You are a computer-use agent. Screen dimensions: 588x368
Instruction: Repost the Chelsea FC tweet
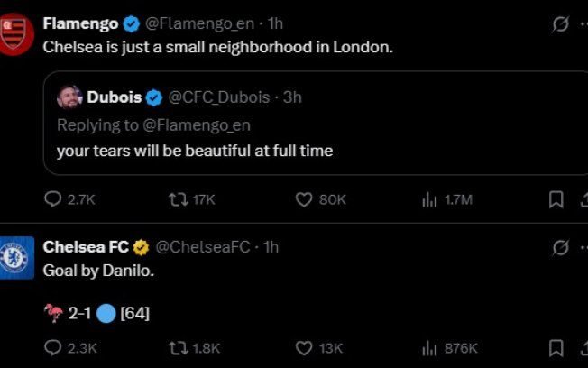(x=179, y=348)
